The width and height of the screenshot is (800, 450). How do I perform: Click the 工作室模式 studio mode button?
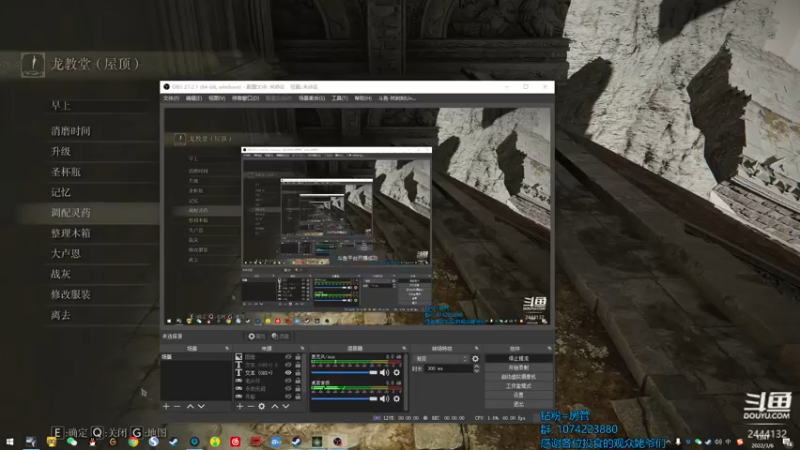(518, 386)
